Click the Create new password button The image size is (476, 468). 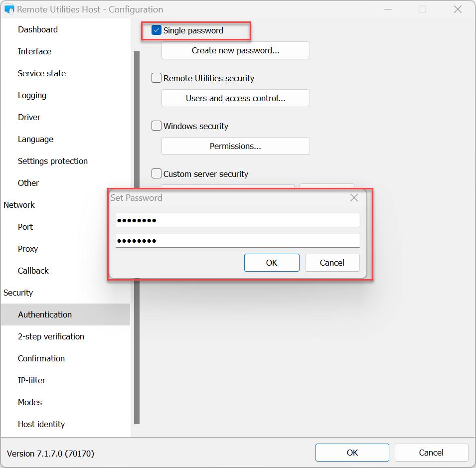pyautogui.click(x=235, y=50)
